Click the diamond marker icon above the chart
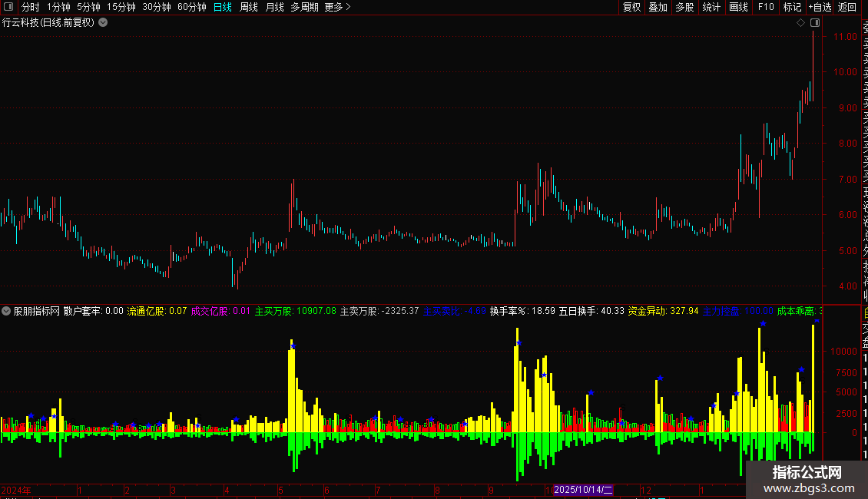 [x=800, y=23]
